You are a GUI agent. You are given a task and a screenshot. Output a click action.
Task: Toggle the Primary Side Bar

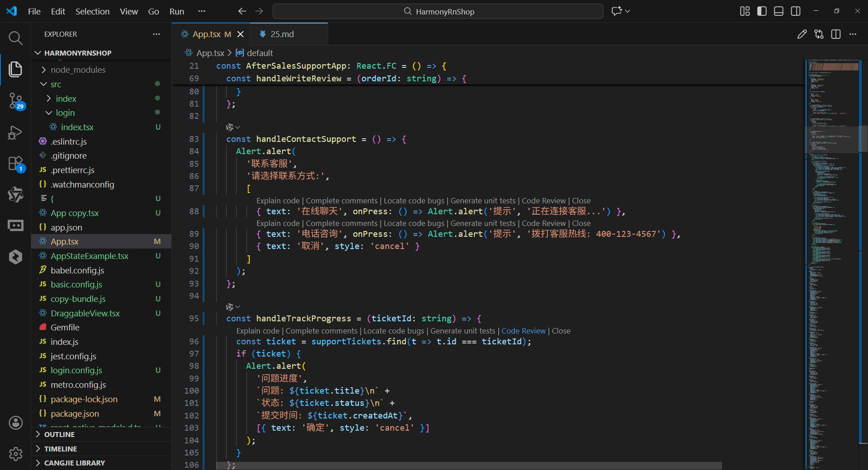(x=762, y=11)
